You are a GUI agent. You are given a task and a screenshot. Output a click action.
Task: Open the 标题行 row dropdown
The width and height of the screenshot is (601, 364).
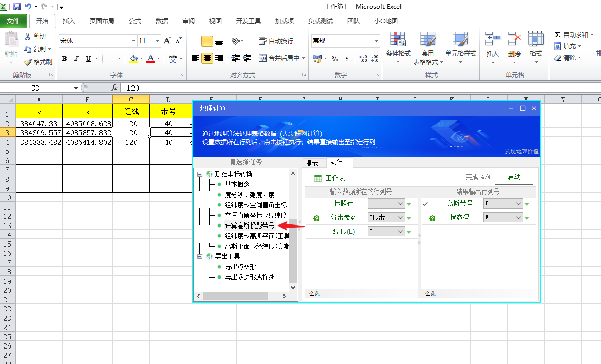[x=400, y=204]
